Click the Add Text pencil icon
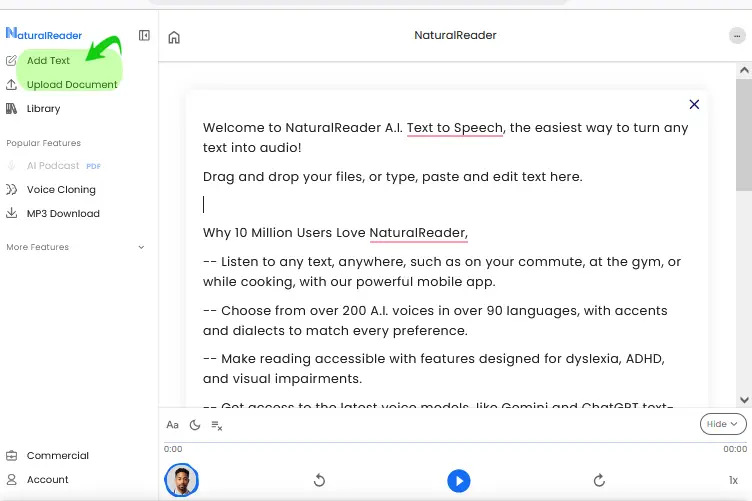The height and width of the screenshot is (501, 752). tap(11, 60)
